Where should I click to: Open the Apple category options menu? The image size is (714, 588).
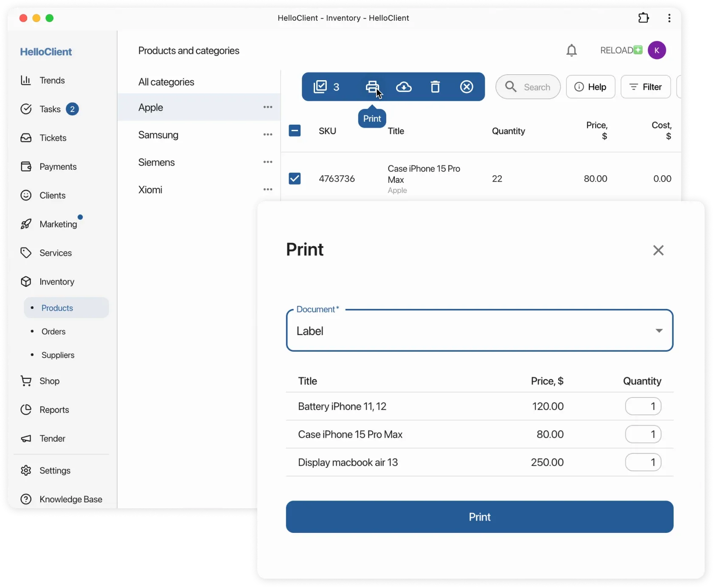pyautogui.click(x=267, y=107)
